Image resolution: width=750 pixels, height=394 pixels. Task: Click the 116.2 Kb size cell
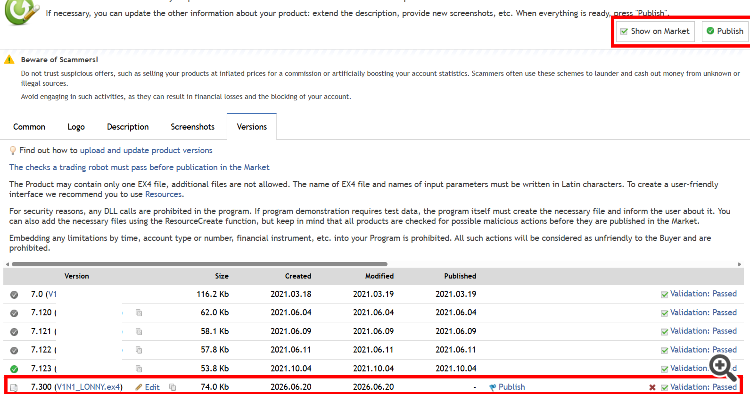pos(212,294)
